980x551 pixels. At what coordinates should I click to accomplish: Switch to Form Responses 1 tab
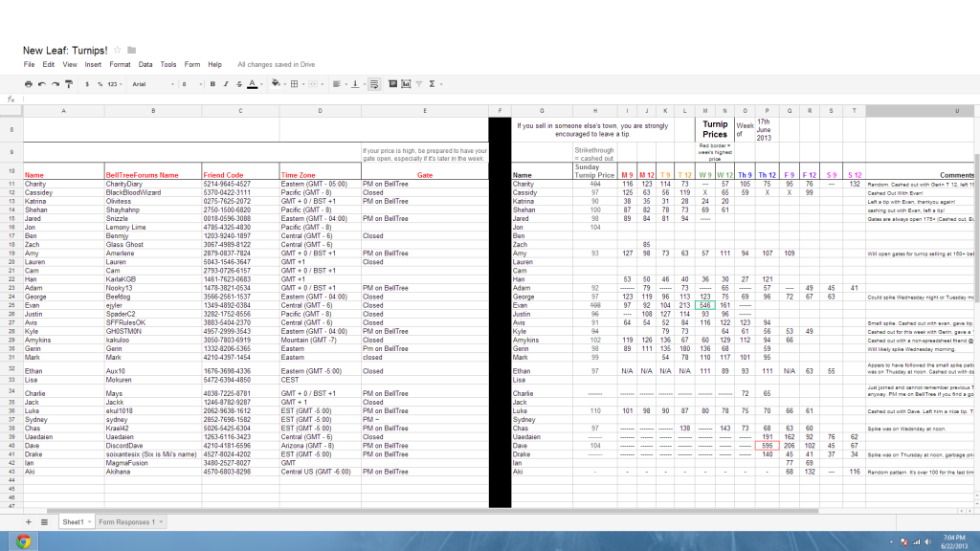[125, 522]
